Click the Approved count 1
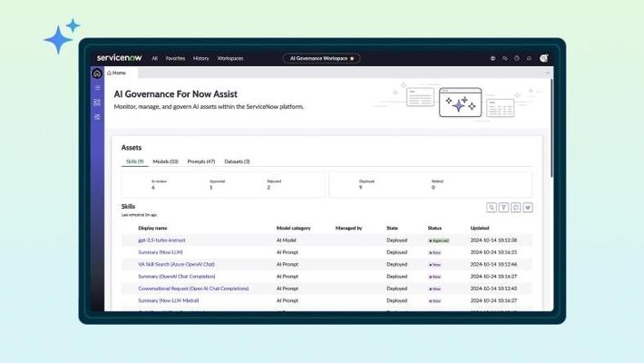This screenshot has height=363, width=644. [x=211, y=188]
